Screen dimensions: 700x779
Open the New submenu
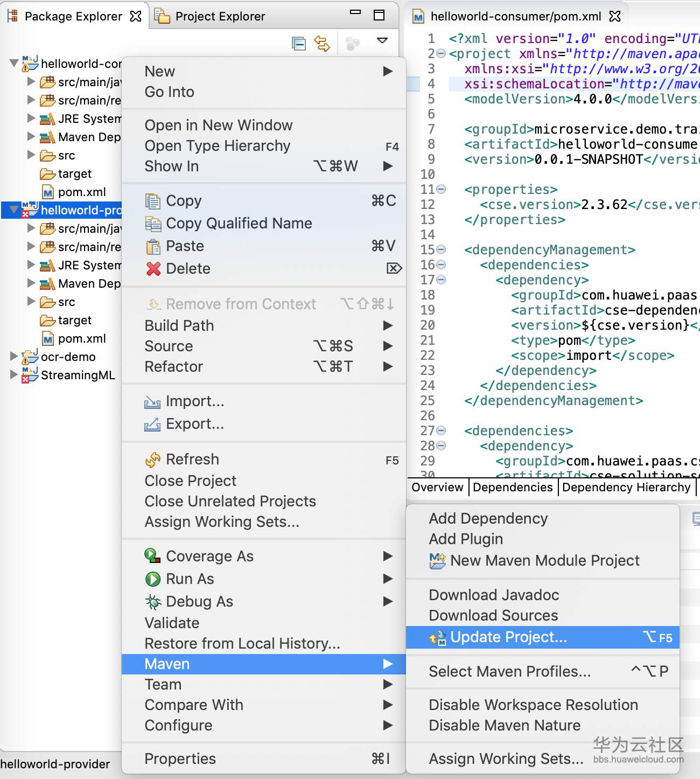pos(264,71)
